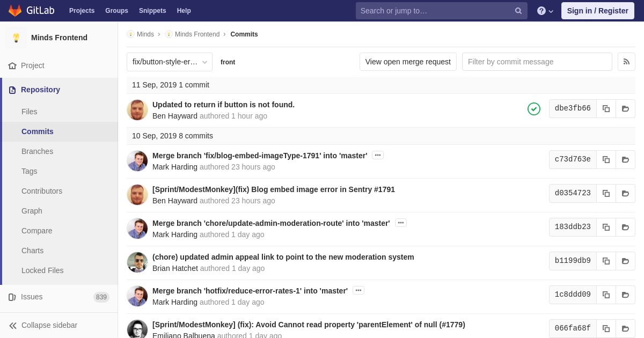Click front path link beside branch selector

228,62
